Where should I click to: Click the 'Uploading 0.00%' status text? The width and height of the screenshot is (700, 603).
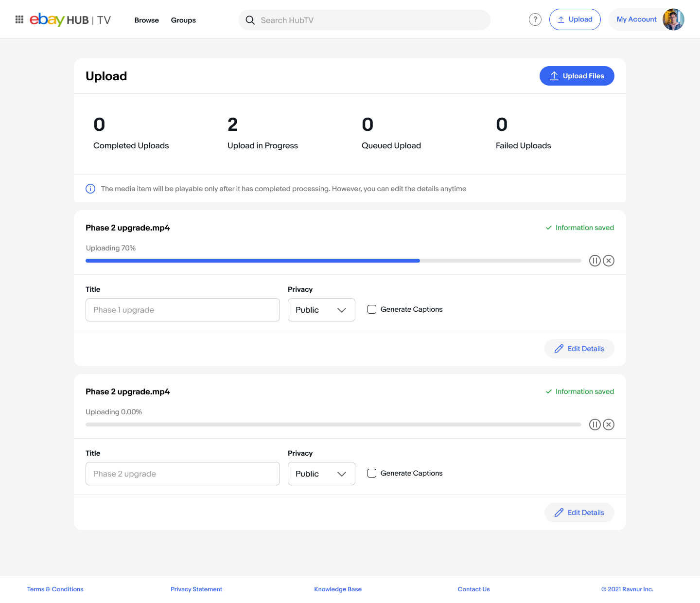tap(114, 412)
